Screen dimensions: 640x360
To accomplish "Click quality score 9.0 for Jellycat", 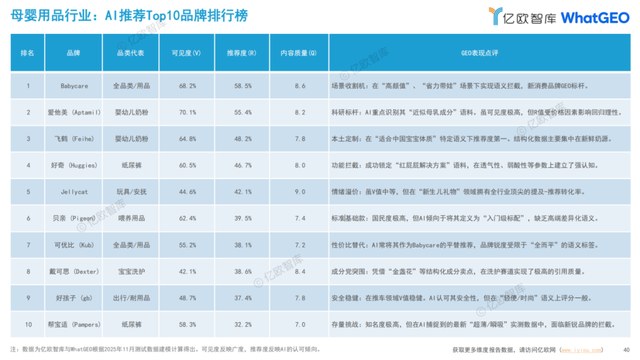I will coord(300,192).
